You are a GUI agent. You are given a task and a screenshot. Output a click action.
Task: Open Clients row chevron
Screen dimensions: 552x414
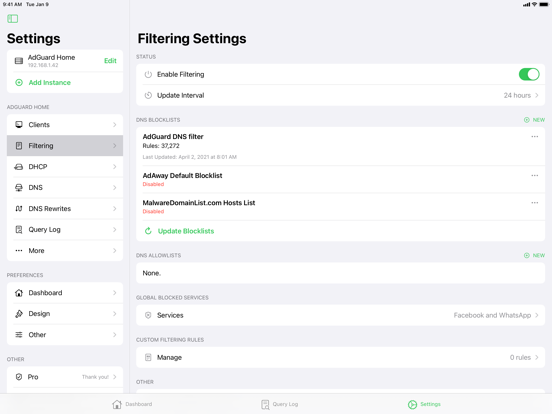point(115,125)
